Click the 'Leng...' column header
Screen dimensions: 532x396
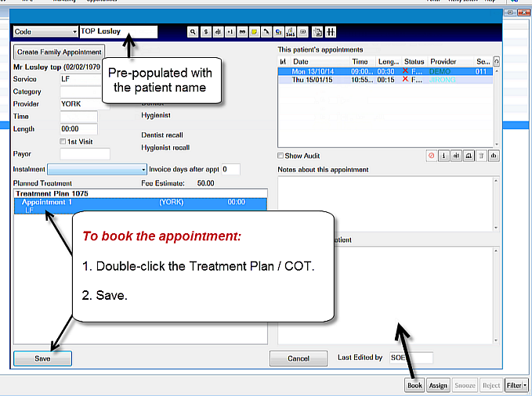(x=388, y=62)
